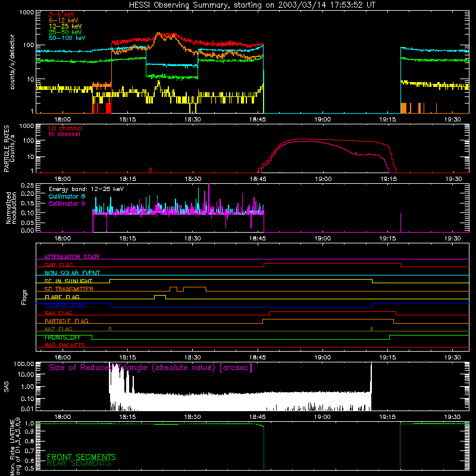Click the lone magenta spike in modulation panel

tap(400, 222)
